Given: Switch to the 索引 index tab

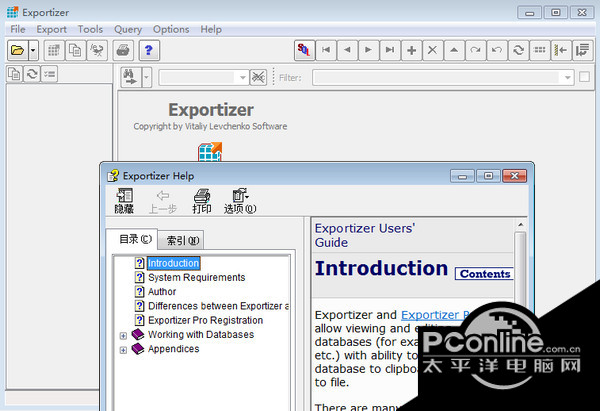Looking at the screenshot, I should [x=182, y=240].
